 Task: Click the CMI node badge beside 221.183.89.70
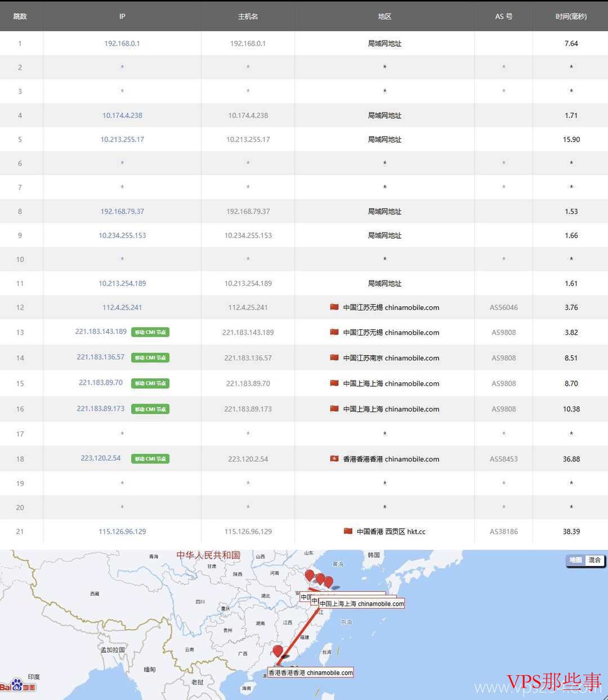150,384
